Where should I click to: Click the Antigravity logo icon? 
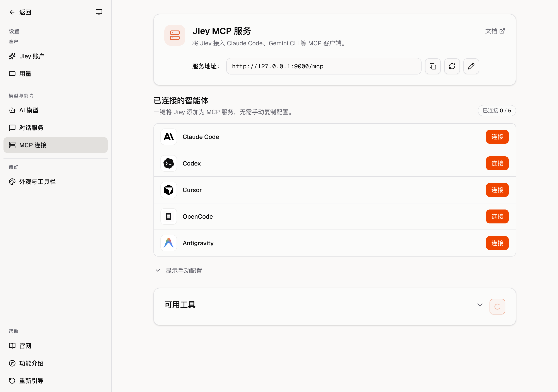coord(169,243)
